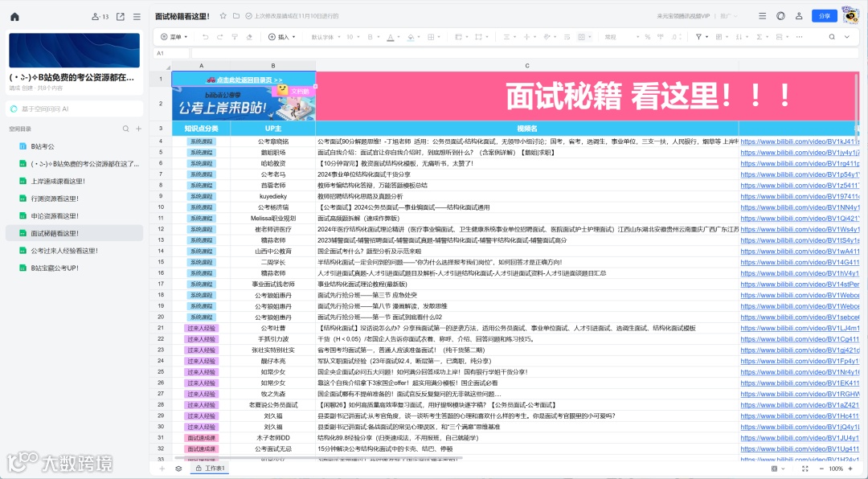Open the 推广 dropdown
The image size is (868, 479).
coord(728,16)
